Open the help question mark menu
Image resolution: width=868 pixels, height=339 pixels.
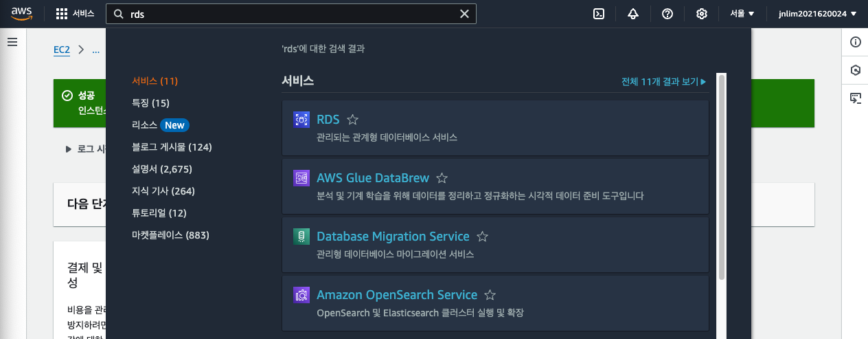(x=667, y=14)
